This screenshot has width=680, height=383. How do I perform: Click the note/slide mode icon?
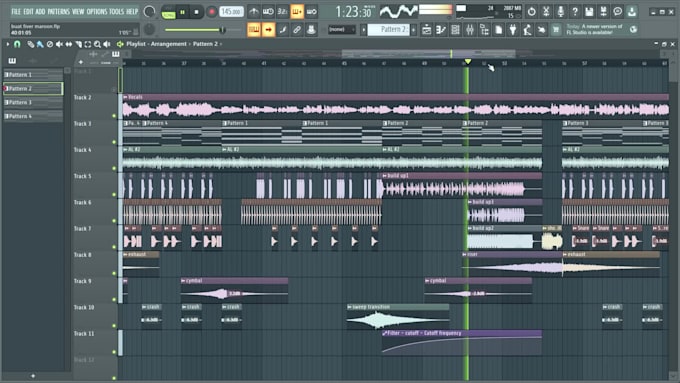coord(283,30)
